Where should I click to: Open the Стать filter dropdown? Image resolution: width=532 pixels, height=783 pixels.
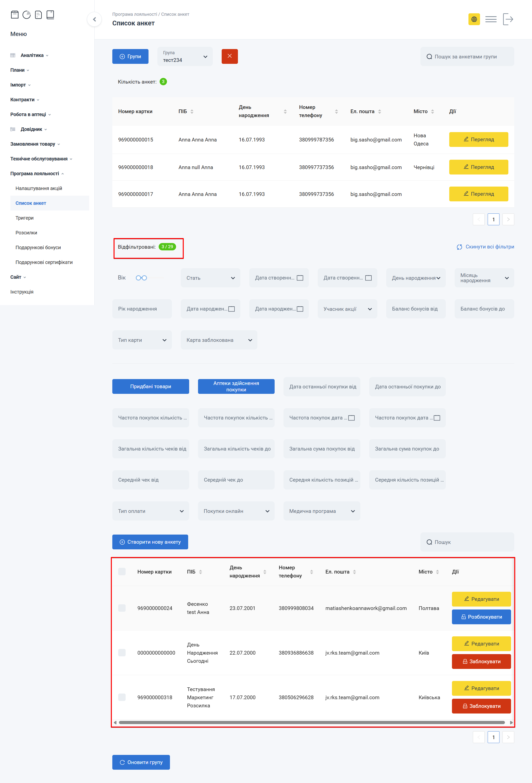[x=210, y=278]
